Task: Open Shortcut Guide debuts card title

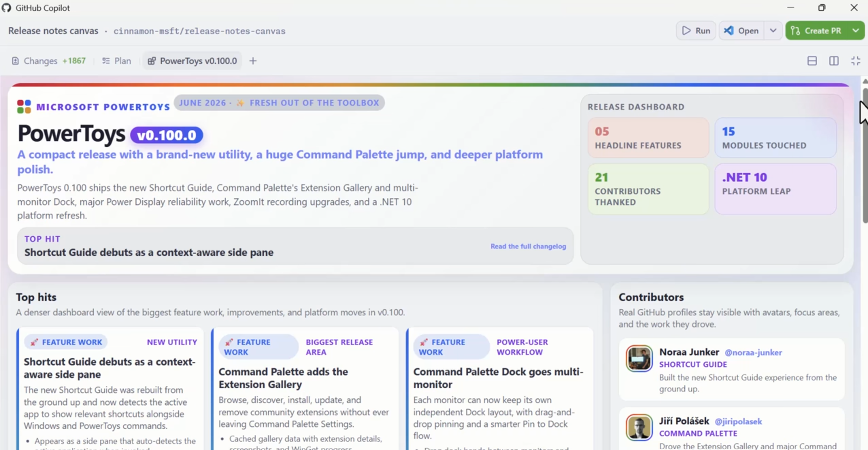Action: click(110, 368)
